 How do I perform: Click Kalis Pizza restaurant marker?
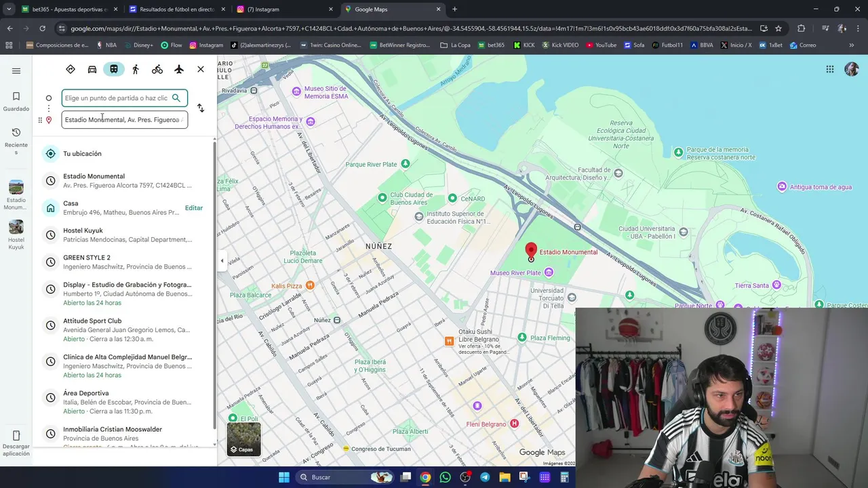click(310, 285)
